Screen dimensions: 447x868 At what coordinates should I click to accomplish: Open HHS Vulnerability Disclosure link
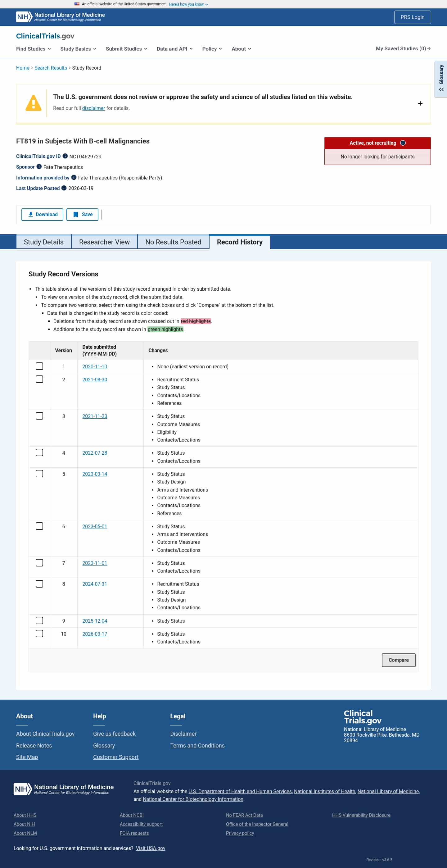(361, 815)
